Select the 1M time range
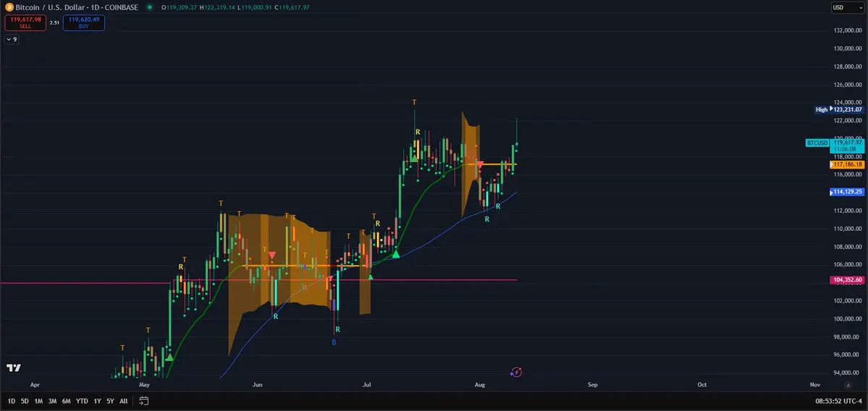The height and width of the screenshot is (411, 868). pos(39,401)
